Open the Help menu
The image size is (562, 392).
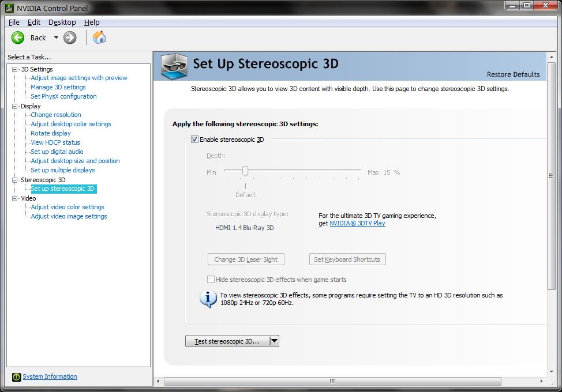pyautogui.click(x=92, y=22)
